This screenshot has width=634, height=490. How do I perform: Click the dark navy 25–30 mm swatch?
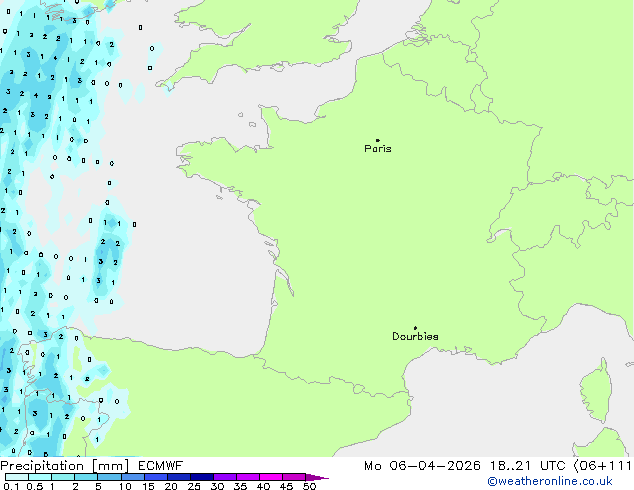click(201, 477)
